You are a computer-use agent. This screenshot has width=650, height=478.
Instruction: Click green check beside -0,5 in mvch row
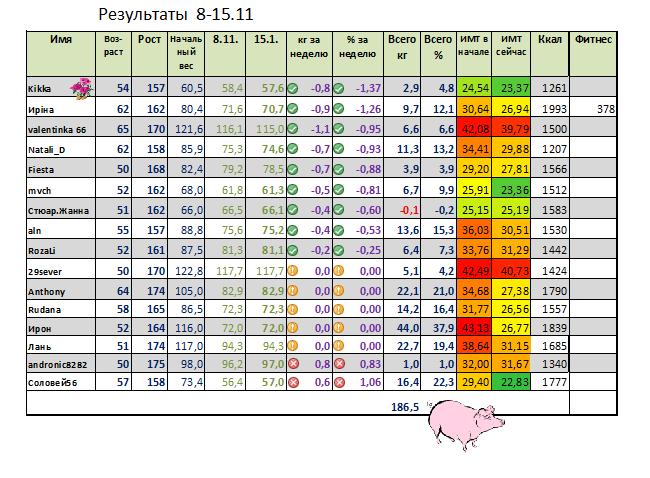293,190
